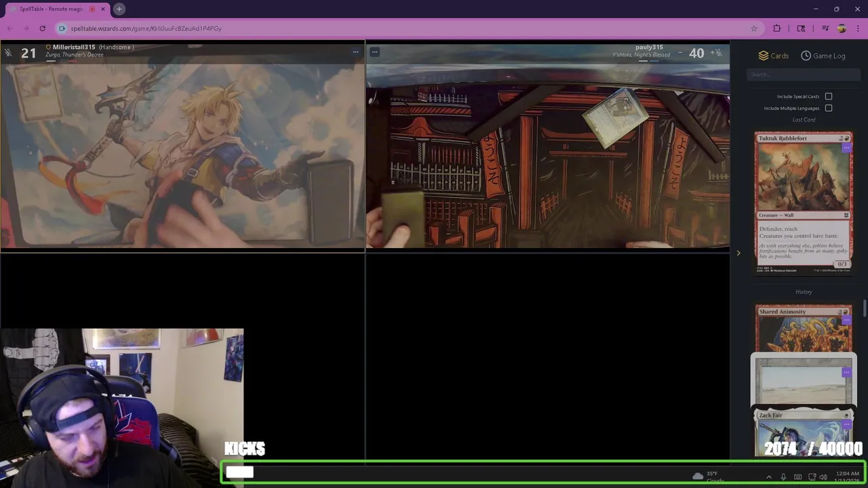Click the muted microphone icon beside pauly315's life total

(x=719, y=52)
